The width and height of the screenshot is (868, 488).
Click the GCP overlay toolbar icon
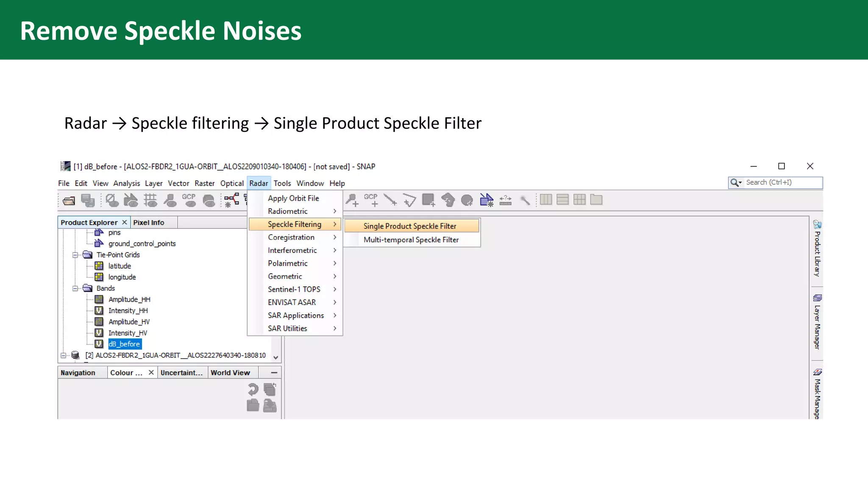point(189,200)
